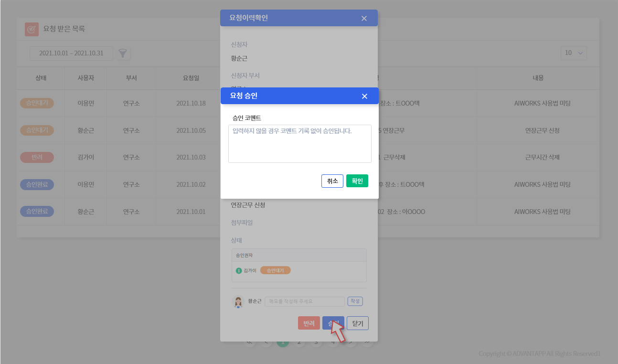Click applicant name 황순근 under 신청자
The image size is (618, 364).
pos(239,58)
